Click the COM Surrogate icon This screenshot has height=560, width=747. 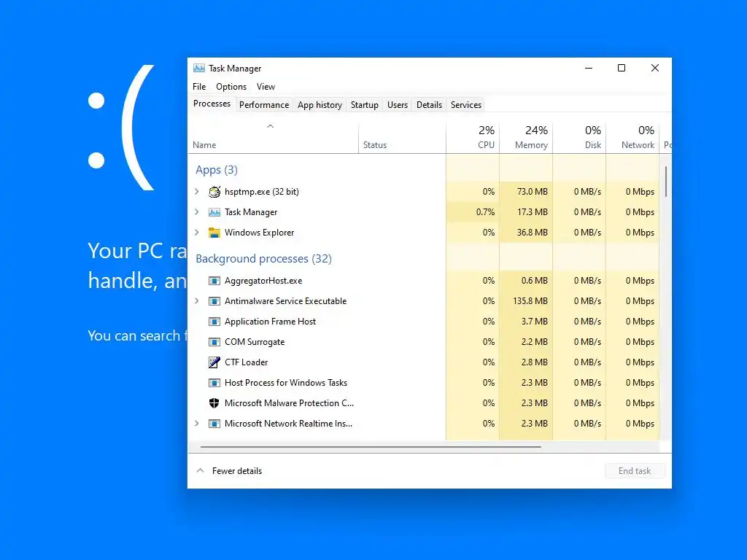[x=214, y=342]
